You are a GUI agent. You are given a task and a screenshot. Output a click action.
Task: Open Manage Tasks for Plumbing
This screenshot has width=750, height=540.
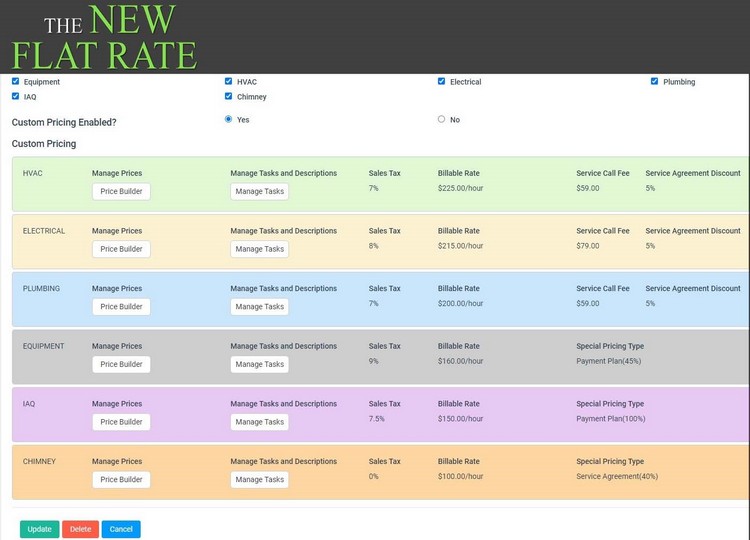pos(259,307)
